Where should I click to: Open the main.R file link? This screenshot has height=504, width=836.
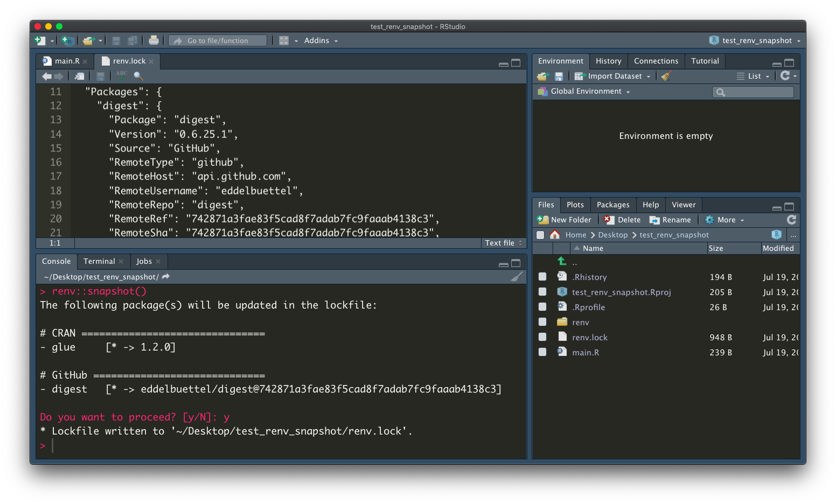point(586,352)
